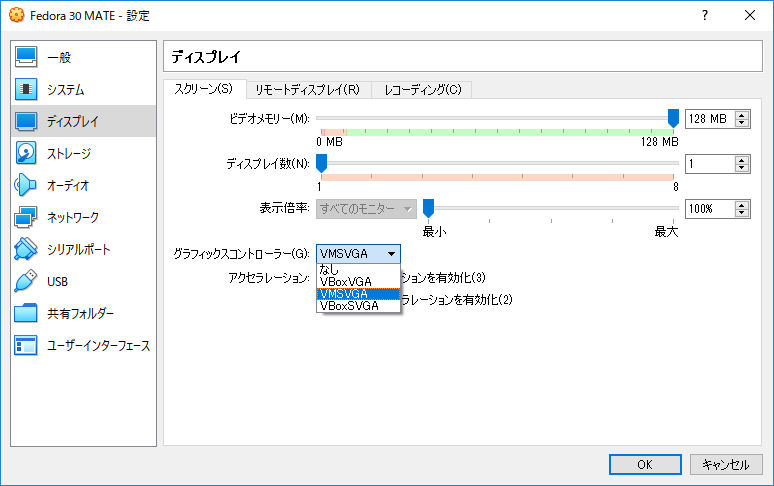Click the アクセラレーション: label

point(269,278)
